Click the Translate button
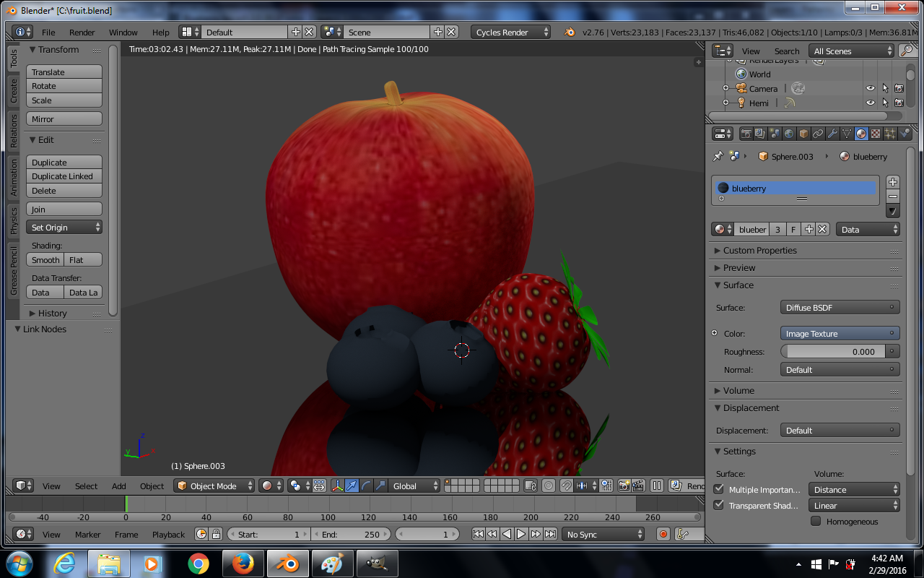Screen dimensions: 924x578 point(64,72)
